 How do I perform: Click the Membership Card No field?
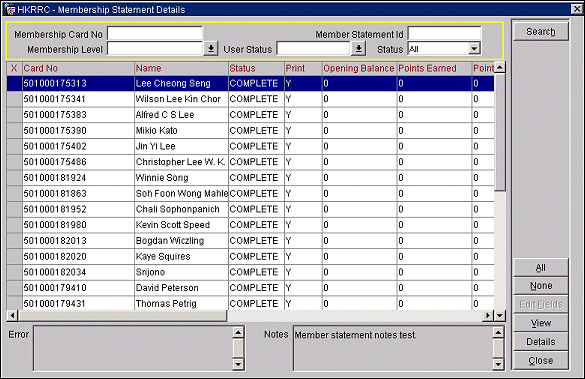[155, 34]
